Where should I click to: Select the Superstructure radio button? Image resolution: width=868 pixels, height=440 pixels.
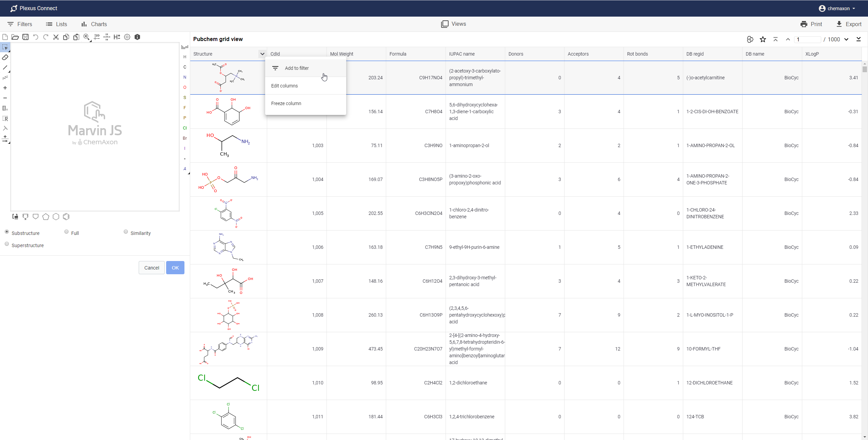pos(7,244)
